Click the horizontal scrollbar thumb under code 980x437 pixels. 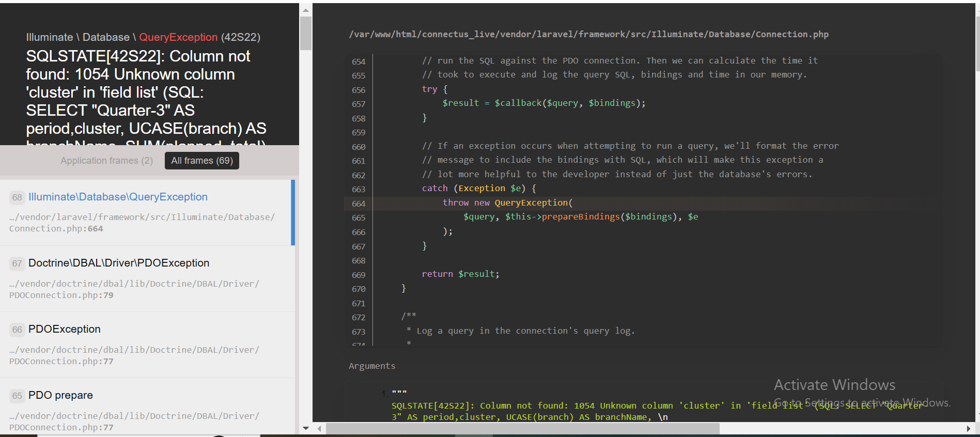pos(523,428)
